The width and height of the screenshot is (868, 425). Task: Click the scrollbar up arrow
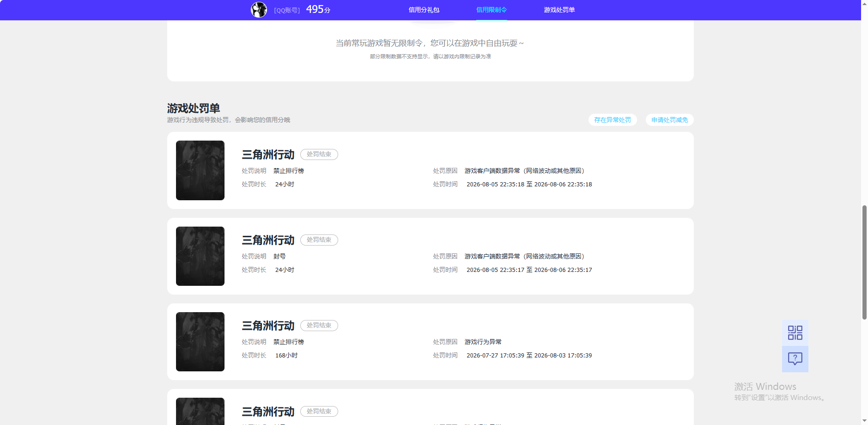tap(864, 3)
